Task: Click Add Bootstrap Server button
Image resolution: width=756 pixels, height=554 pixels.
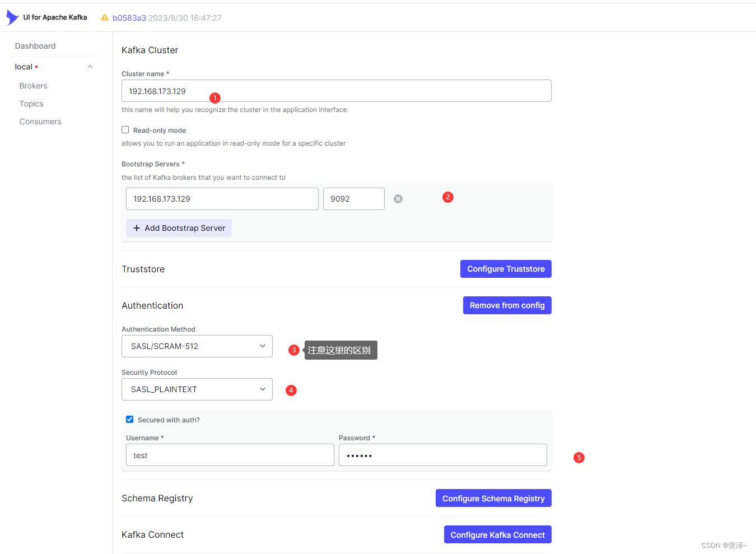Action: 179,228
